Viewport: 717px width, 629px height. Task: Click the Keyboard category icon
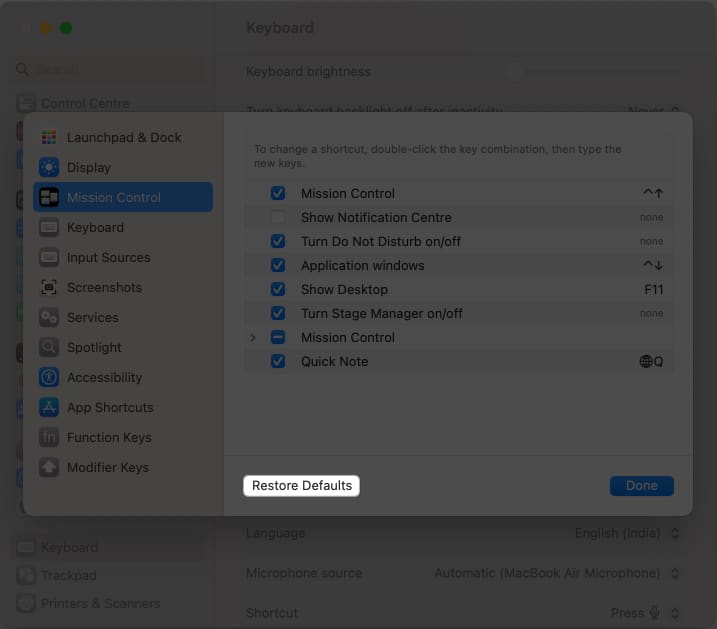click(x=49, y=227)
